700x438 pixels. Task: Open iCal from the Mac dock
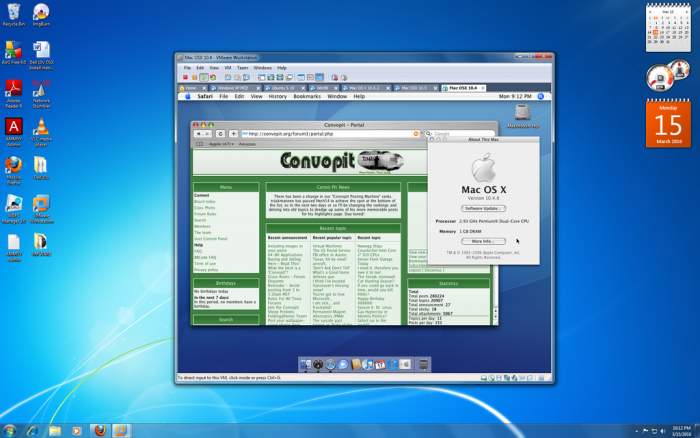(x=380, y=364)
